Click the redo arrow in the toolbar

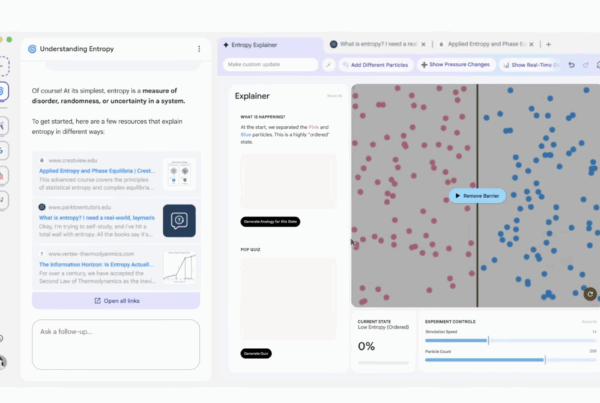pos(585,65)
